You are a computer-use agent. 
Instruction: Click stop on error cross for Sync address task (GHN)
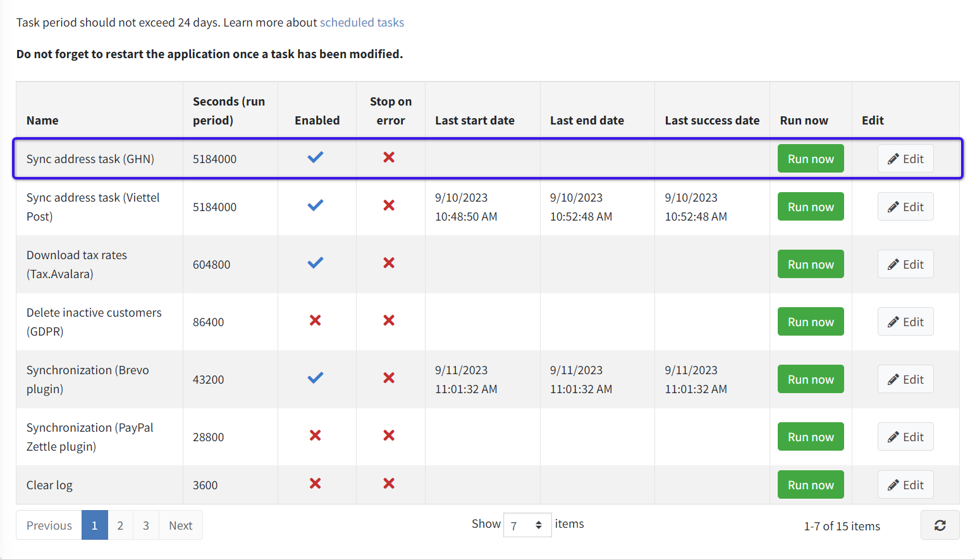pyautogui.click(x=389, y=157)
